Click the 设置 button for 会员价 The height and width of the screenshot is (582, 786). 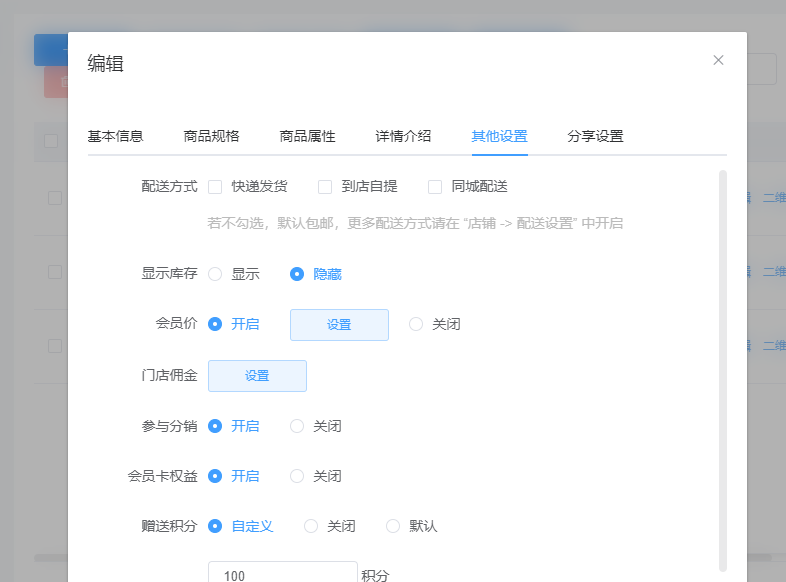tap(339, 325)
